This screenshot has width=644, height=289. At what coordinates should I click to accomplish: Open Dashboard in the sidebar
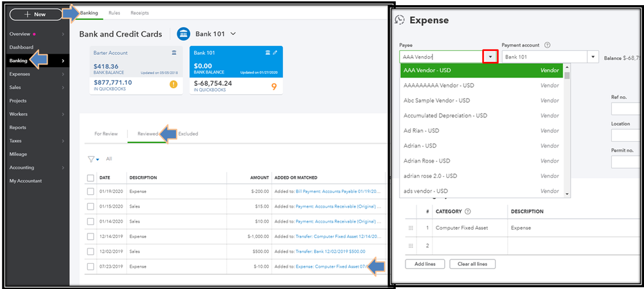(21, 47)
